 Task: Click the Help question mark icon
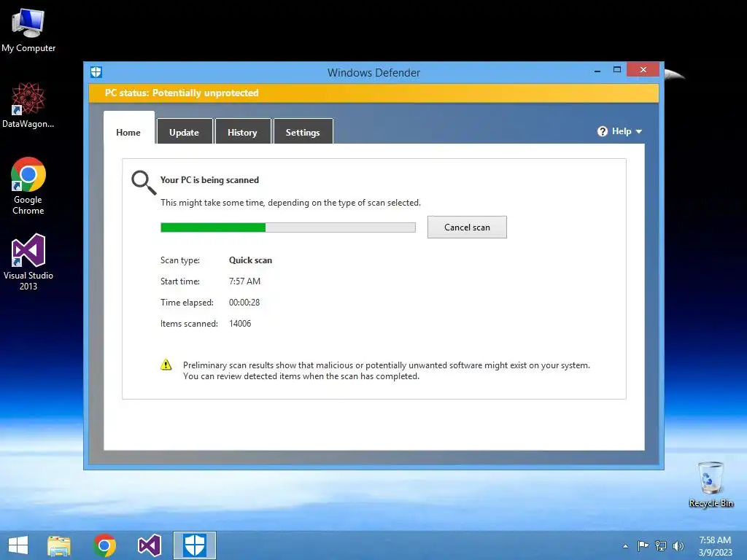tap(602, 131)
